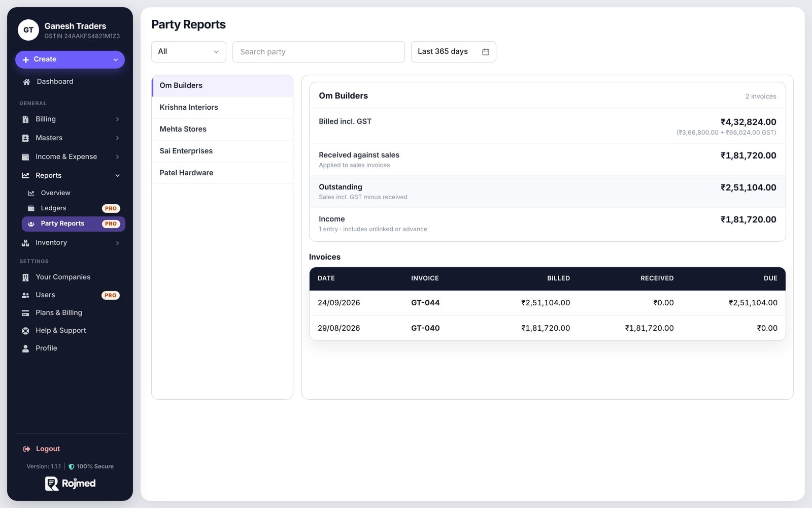
Task: Open the calendar icon in date range
Action: (x=486, y=52)
